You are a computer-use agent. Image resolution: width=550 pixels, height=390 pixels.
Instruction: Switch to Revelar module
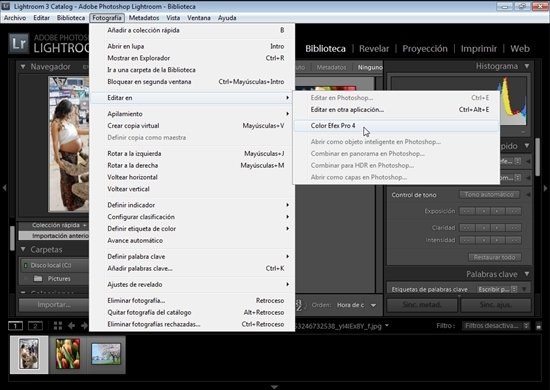374,48
